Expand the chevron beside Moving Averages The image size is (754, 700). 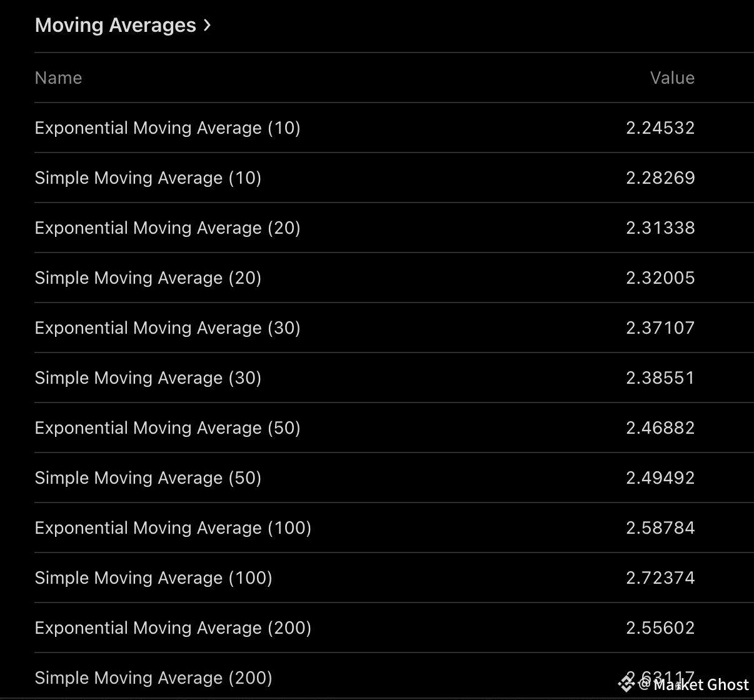click(x=207, y=25)
